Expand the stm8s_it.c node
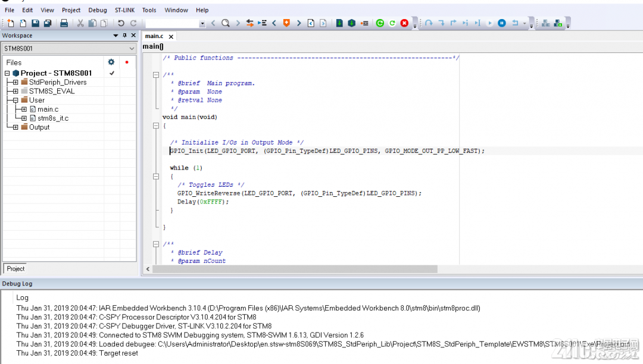 coord(24,118)
